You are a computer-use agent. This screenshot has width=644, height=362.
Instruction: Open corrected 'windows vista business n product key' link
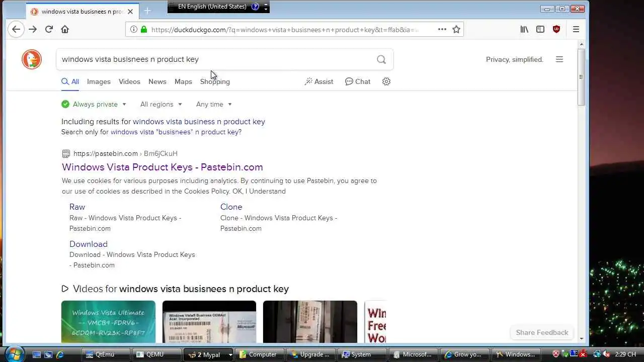199,122
